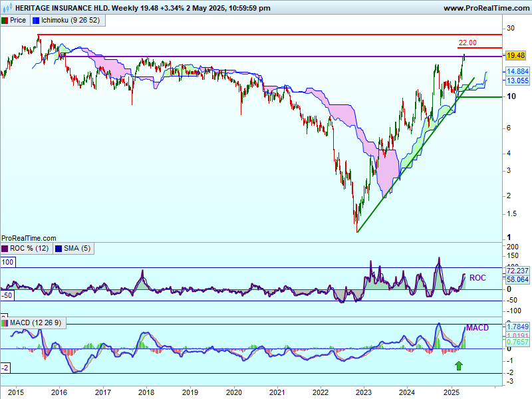Image resolution: width=532 pixels, height=399 pixels.
Task: Open the SMA (5) indicator label
Action: coord(76,249)
